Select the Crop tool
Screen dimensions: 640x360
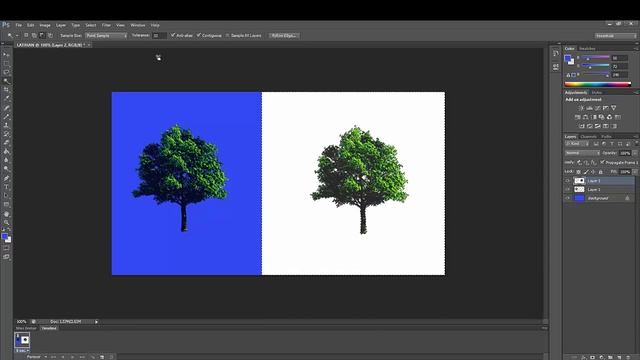[x=6, y=89]
